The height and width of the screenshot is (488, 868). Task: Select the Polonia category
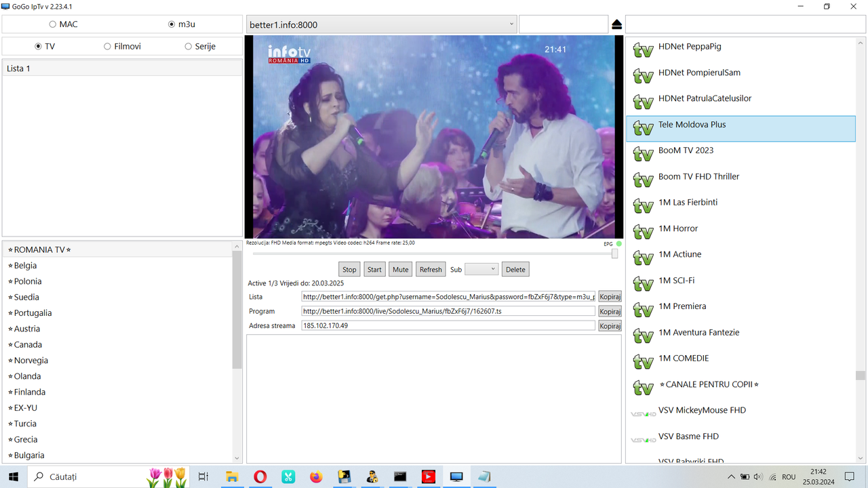coord(117,281)
